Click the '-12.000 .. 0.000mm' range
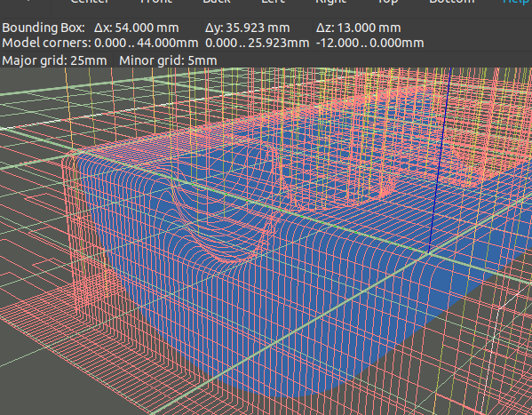The height and width of the screenshot is (415, 532). point(369,44)
